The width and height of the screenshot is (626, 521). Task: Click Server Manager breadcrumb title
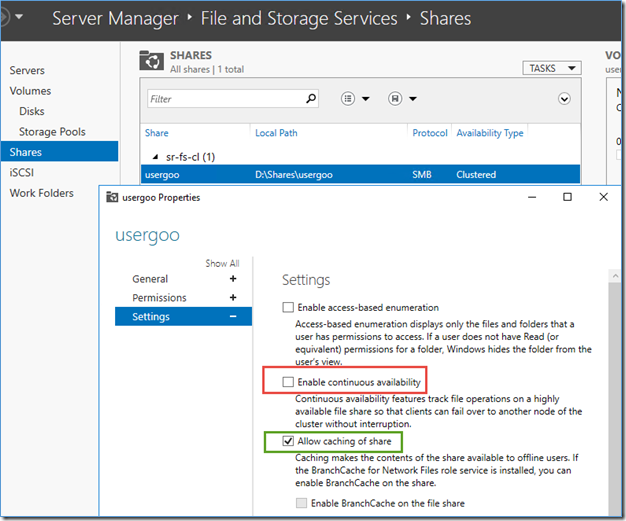115,18
